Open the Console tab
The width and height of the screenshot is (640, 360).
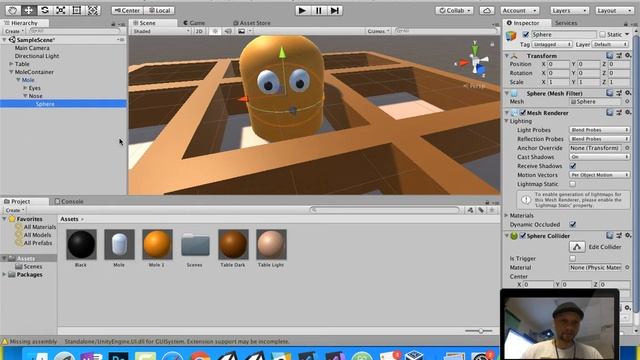coord(69,201)
